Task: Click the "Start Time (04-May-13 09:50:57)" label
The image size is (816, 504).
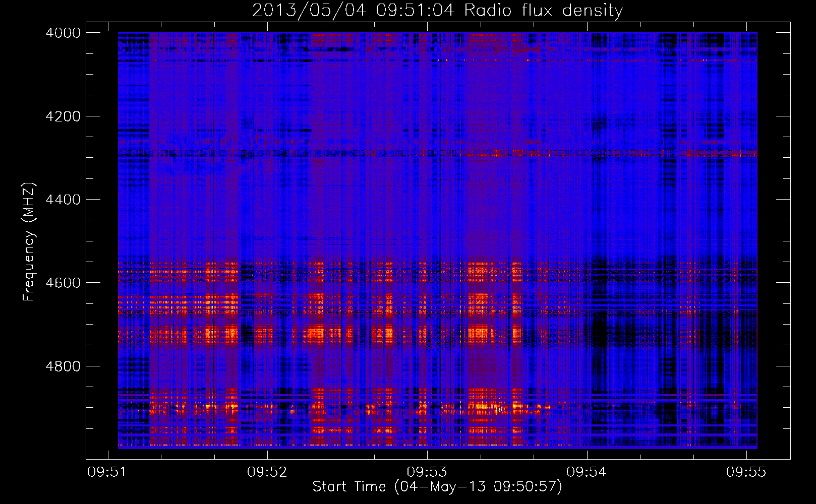Action: [437, 487]
